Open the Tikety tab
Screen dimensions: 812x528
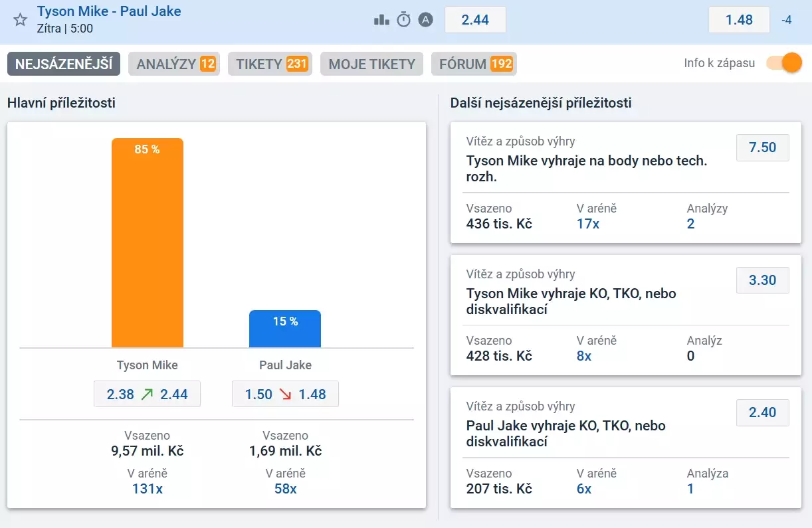point(270,64)
